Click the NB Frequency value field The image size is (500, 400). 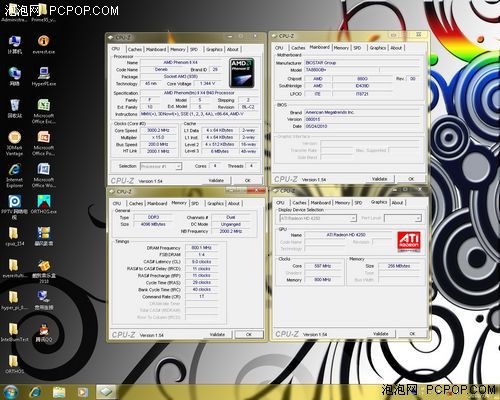click(231, 231)
